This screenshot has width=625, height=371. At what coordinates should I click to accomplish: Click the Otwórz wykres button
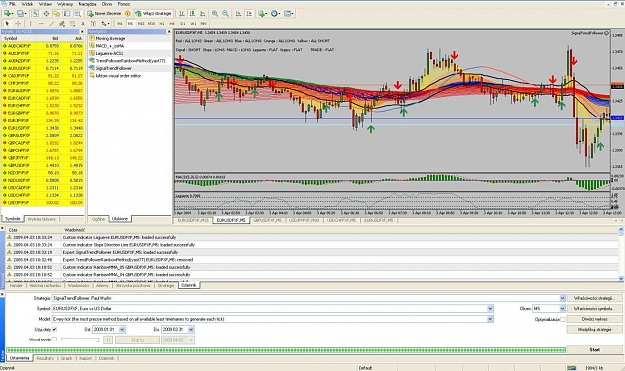click(x=594, y=319)
